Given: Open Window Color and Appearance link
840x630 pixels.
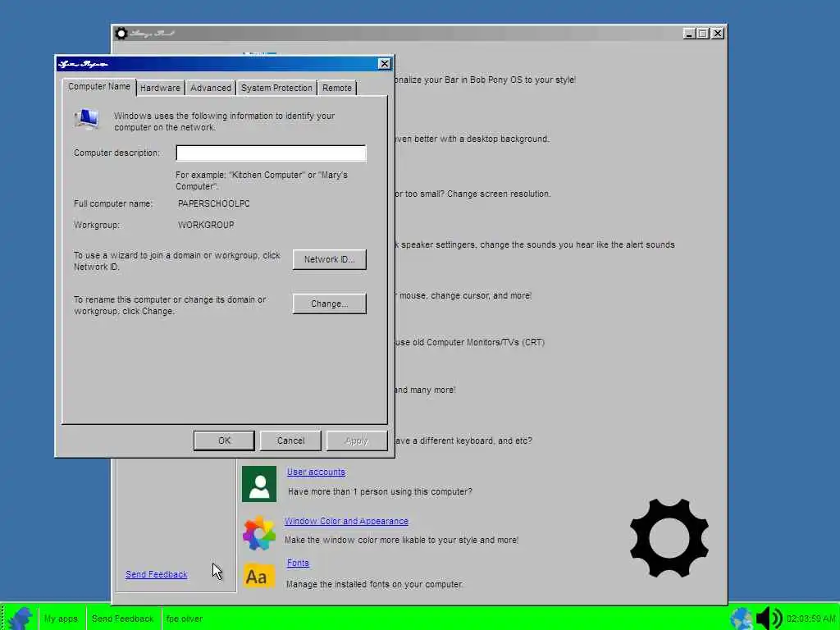Looking at the screenshot, I should (x=347, y=521).
